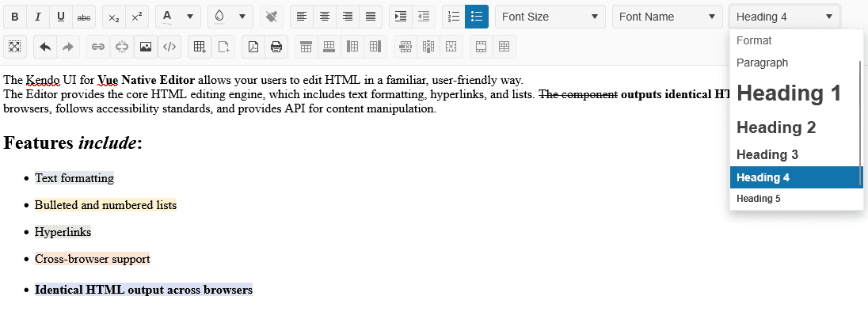Click the bold 'Vue Native Editor' text
The height and width of the screenshot is (323, 868).
coord(147,80)
